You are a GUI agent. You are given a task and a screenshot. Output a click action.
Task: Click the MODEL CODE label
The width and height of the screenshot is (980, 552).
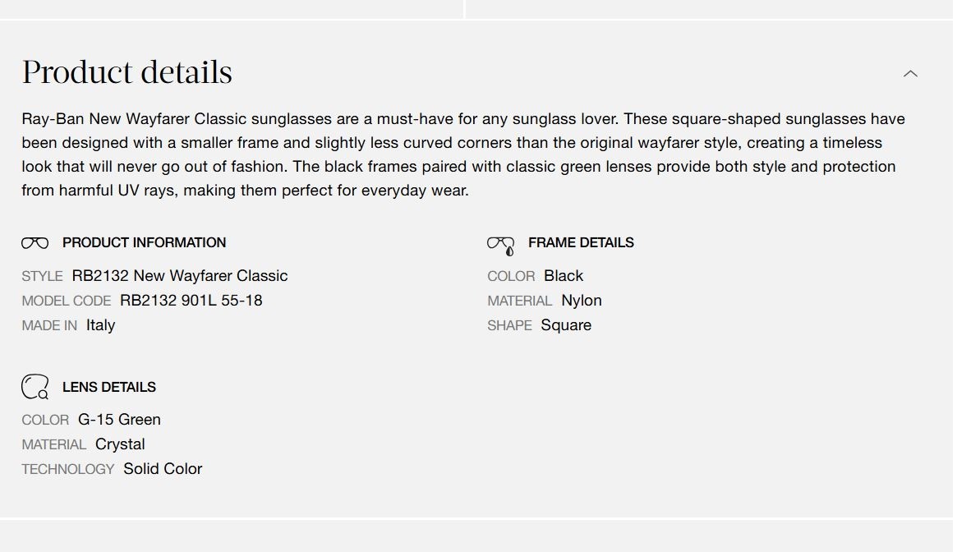pyautogui.click(x=67, y=301)
